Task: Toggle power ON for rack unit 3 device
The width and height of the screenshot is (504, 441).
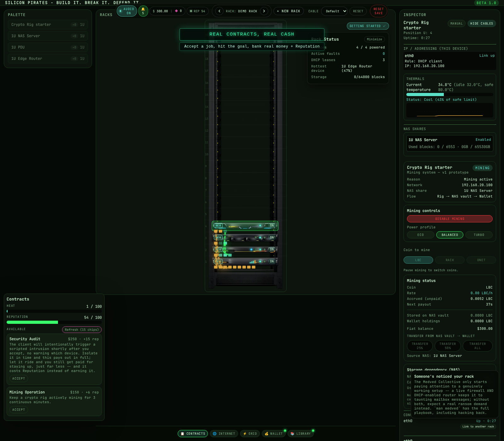Action: click(272, 238)
